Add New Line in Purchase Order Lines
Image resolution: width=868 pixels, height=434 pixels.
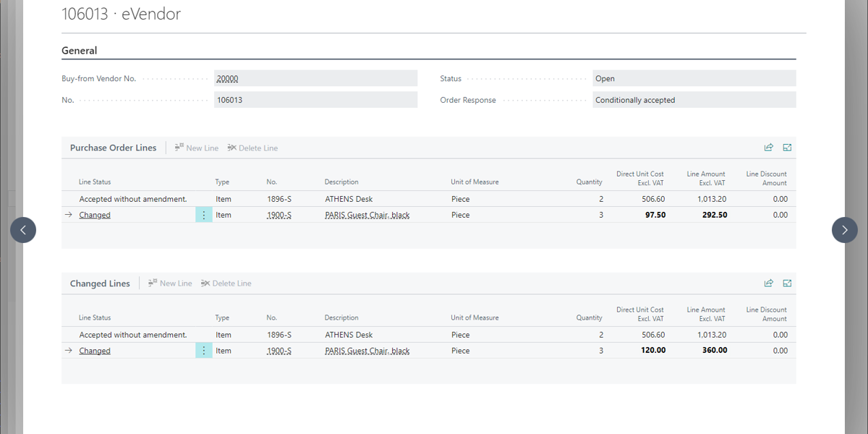pyautogui.click(x=196, y=148)
